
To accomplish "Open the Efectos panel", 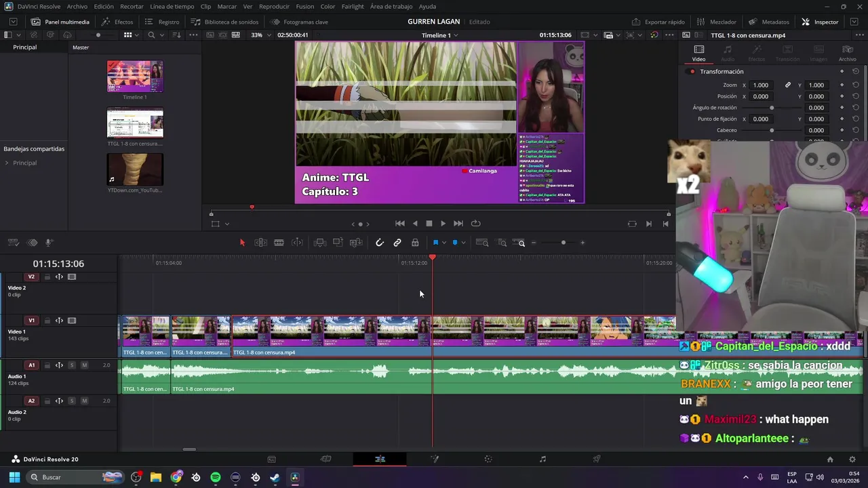I will (117, 22).
